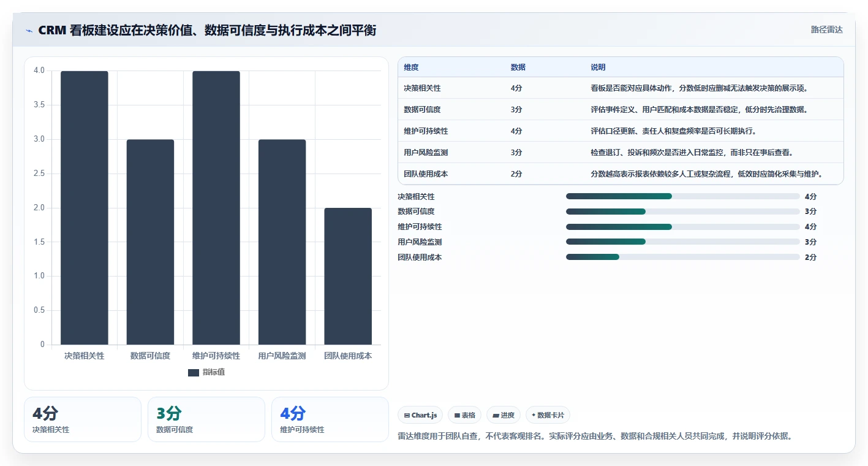Click the 维护可持续性 x-axis label

click(x=216, y=356)
